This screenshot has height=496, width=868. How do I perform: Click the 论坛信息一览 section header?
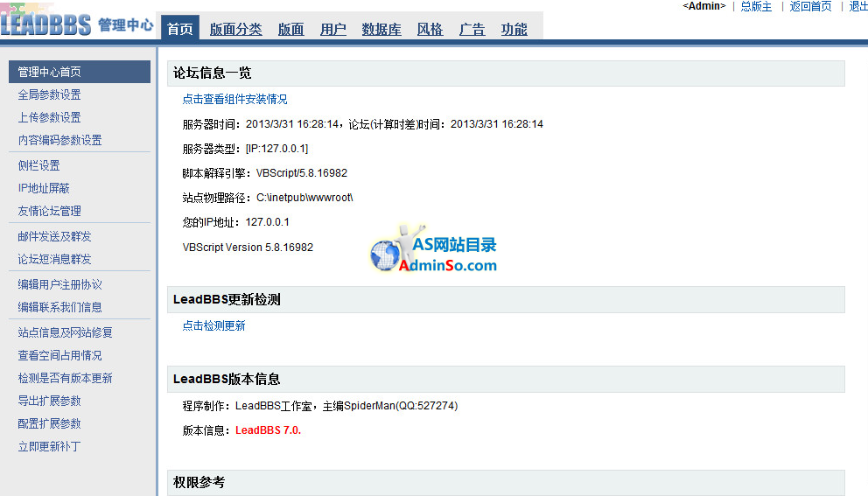pos(506,73)
